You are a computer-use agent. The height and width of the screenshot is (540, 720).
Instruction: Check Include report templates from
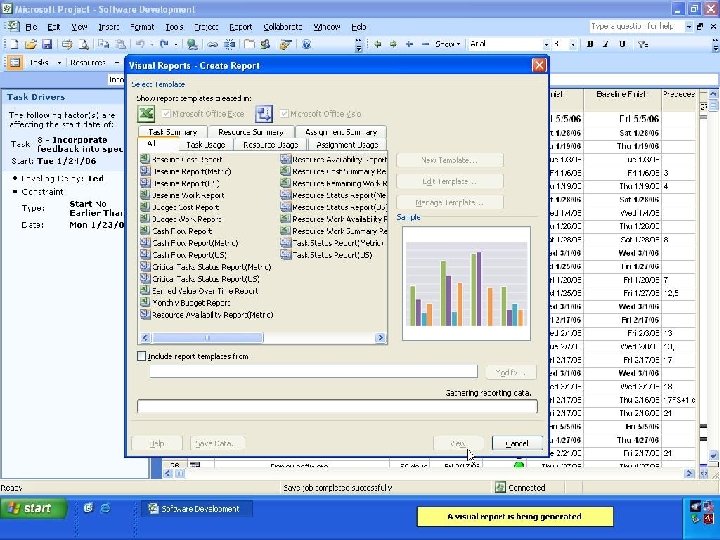(x=141, y=356)
